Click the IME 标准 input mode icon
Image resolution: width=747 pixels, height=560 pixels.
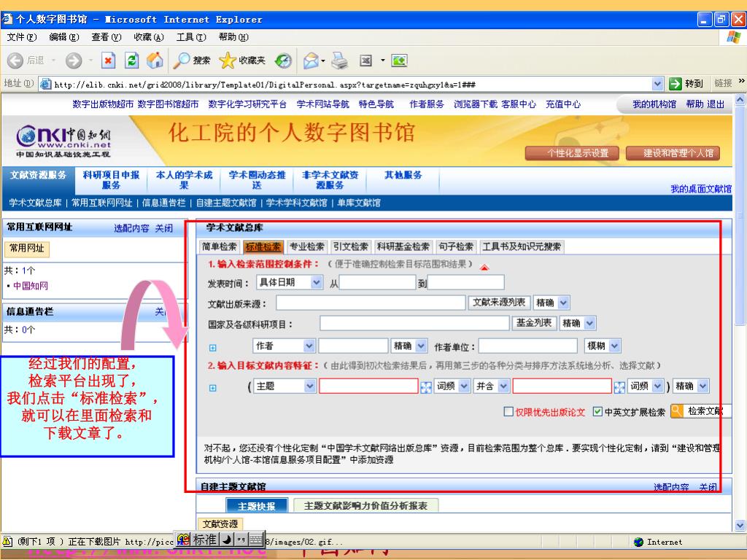coord(205,540)
